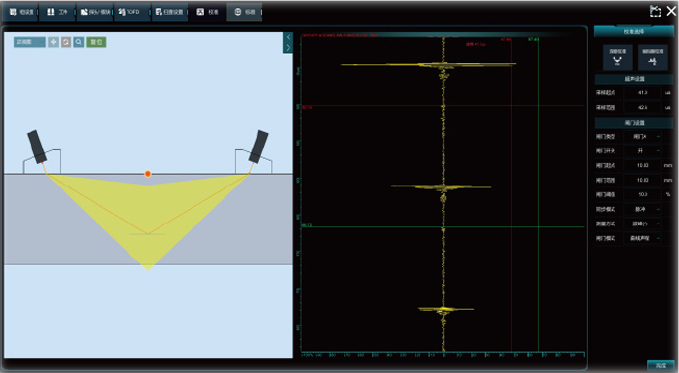Viewport: 679px width, 373px height.
Task: Select the magnifier zoom tool
Action: point(78,42)
